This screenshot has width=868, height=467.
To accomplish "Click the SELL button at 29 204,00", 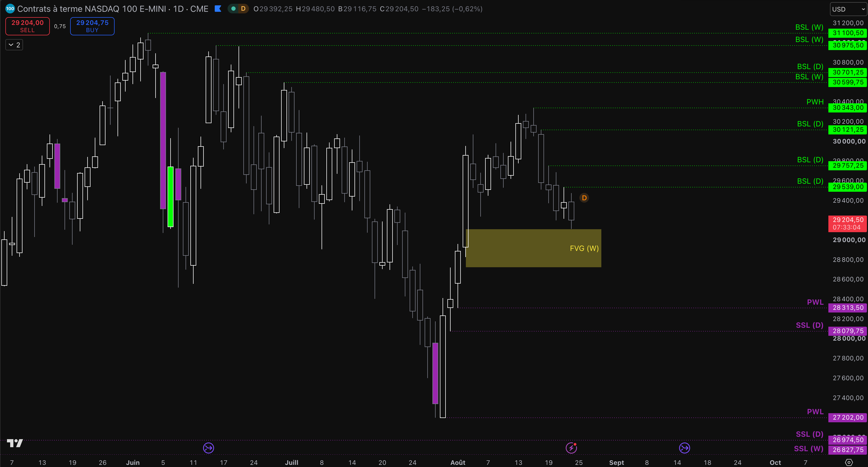I will click(28, 26).
